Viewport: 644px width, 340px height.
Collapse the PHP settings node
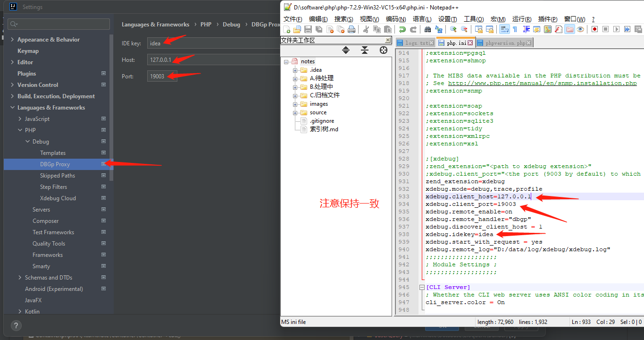tap(20, 130)
